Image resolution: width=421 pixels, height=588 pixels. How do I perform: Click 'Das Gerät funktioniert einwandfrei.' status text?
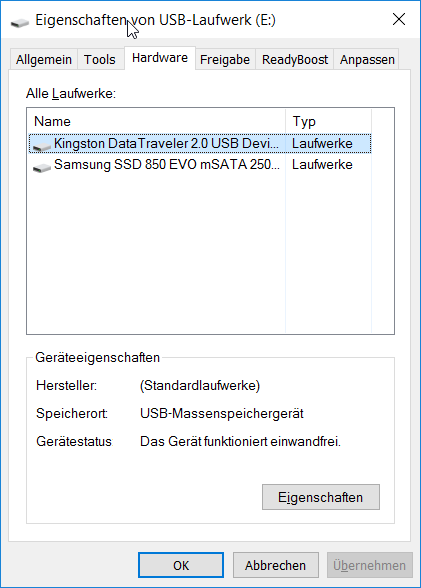[x=240, y=442]
